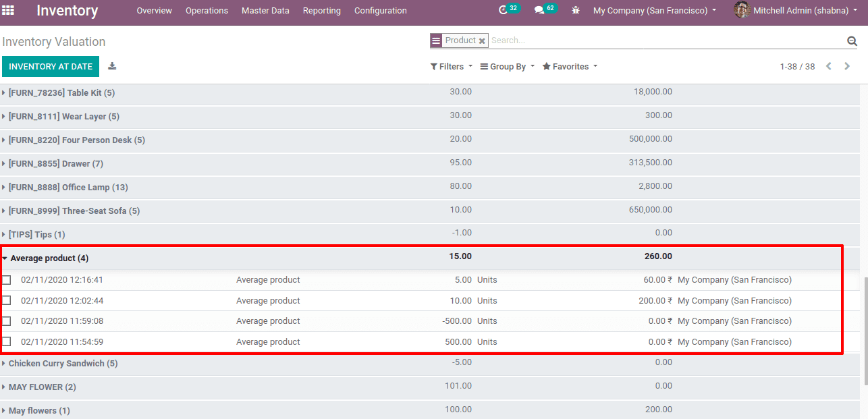Click the 650,000.00 total for Three-Seat Sofa
The width and height of the screenshot is (868, 419).
click(650, 210)
